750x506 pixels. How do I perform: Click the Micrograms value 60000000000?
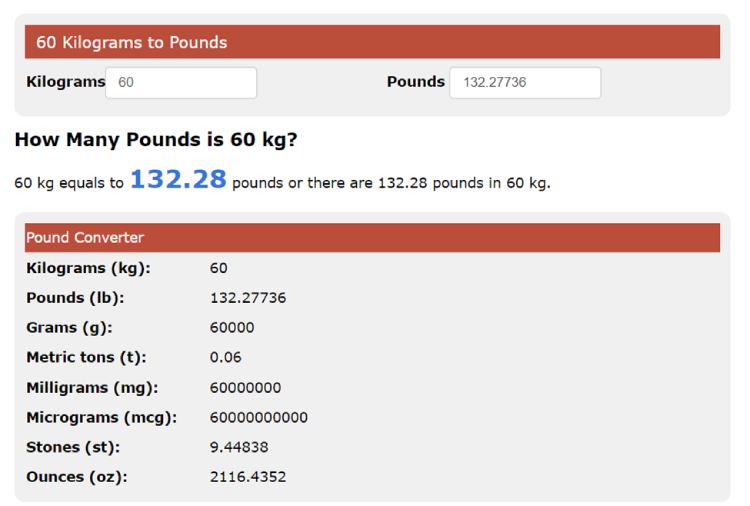(x=259, y=417)
